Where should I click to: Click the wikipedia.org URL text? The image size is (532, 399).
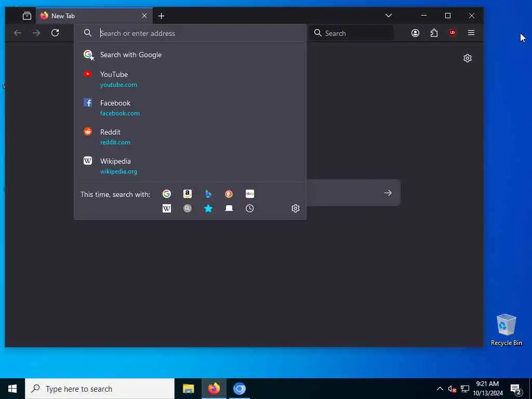(118, 171)
